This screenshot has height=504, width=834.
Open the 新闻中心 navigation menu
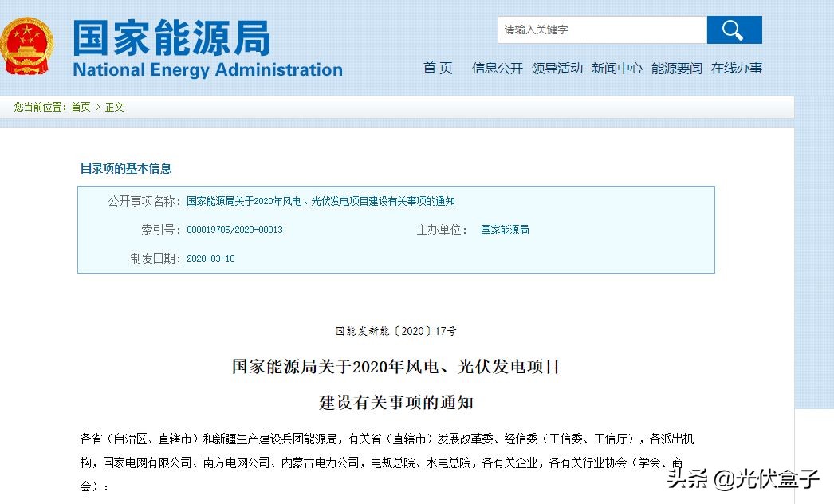pos(616,69)
